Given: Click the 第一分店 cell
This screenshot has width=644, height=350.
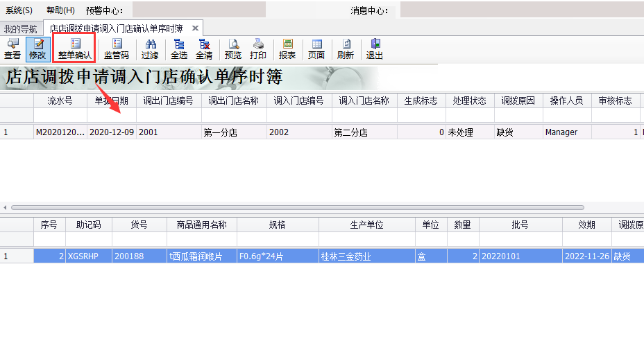Looking at the screenshot, I should tap(234, 132).
